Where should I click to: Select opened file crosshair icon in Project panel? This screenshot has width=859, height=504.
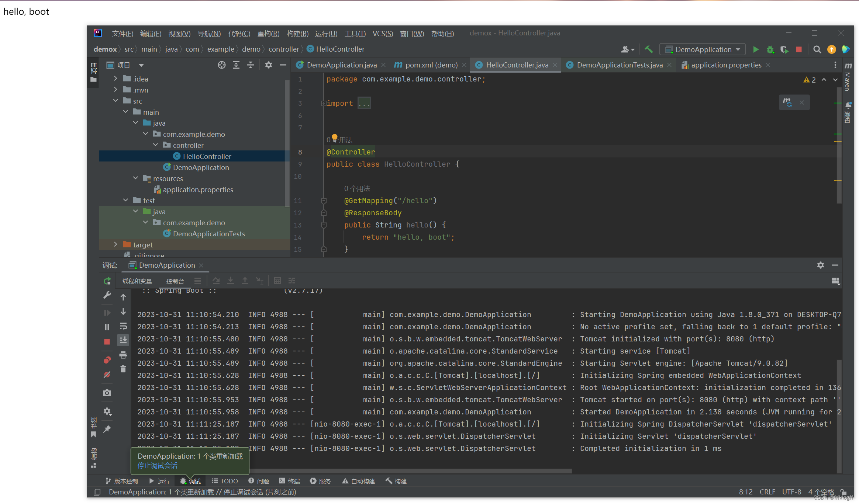pos(221,65)
